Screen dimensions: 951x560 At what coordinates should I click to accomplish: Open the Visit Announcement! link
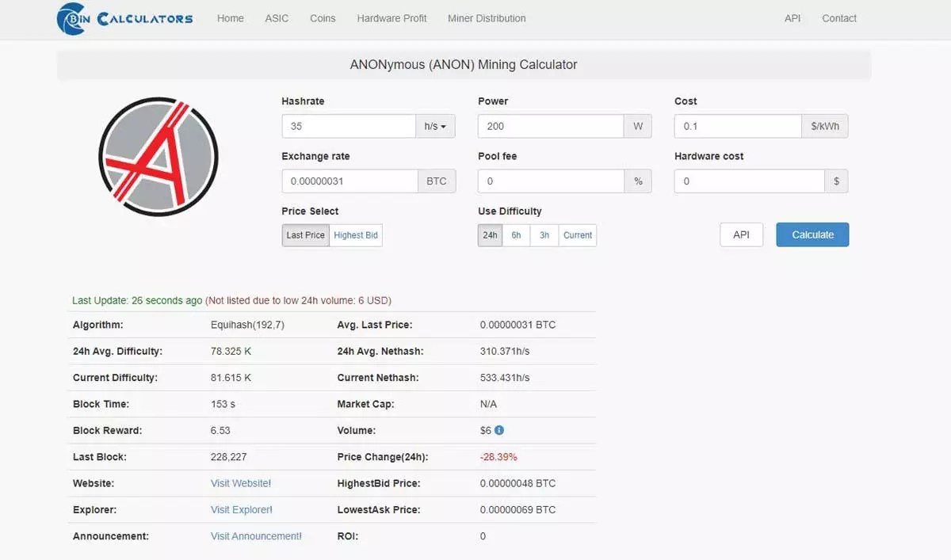click(256, 536)
